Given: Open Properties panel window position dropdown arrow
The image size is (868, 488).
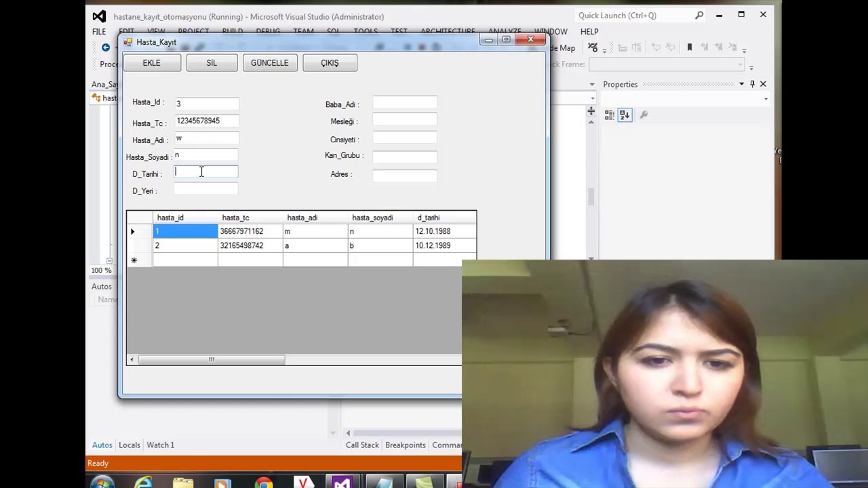Looking at the screenshot, I should pos(742,84).
